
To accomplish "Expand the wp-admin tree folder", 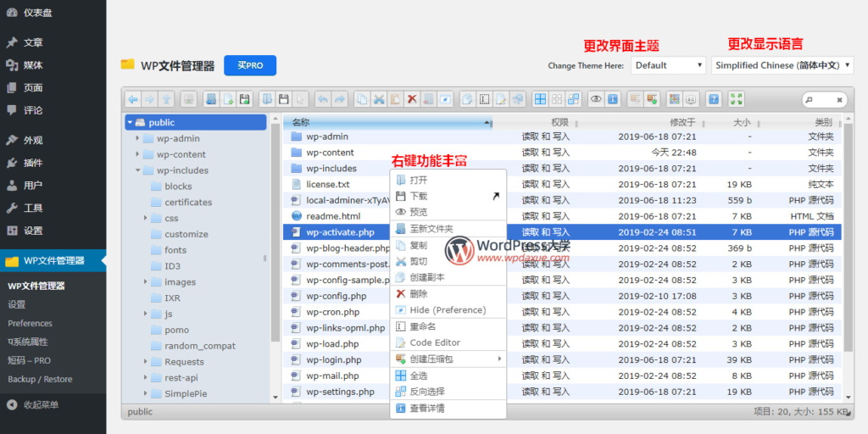I will (137, 138).
